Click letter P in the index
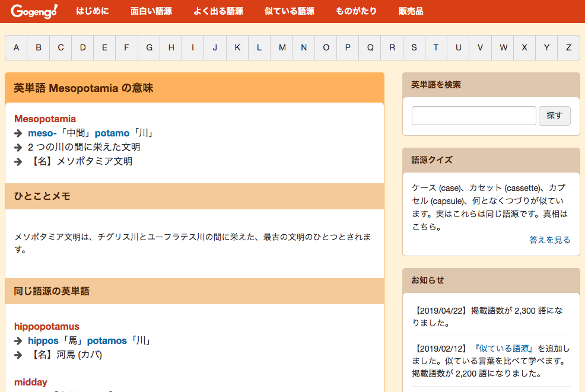This screenshot has height=392, width=585. [348, 48]
